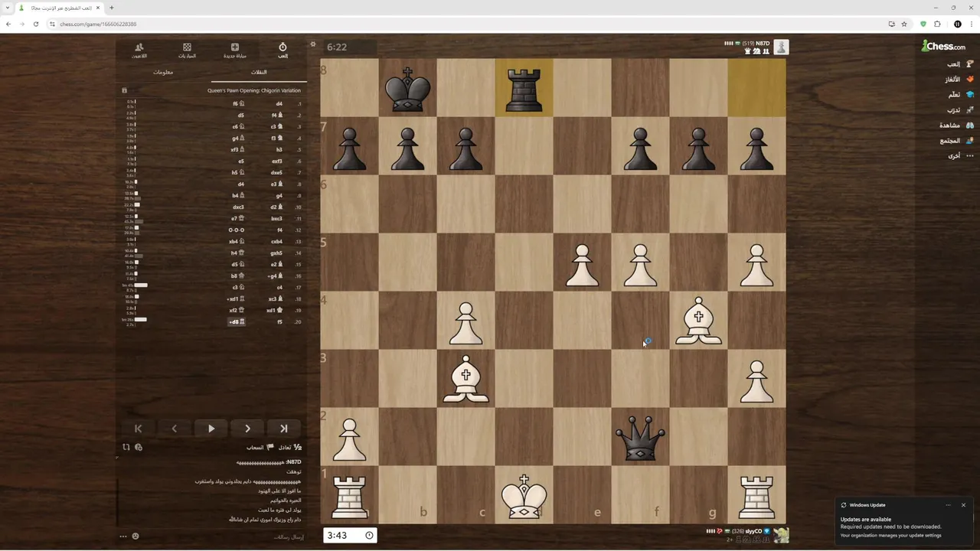Click the opponent clock showing 6:22
Screen dimensions: 980x551
349,47
